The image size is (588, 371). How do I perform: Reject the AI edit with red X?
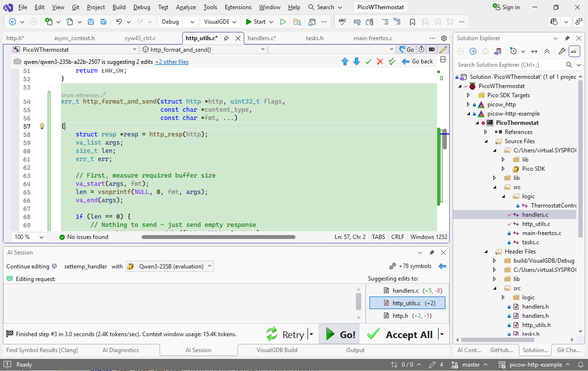(380, 61)
